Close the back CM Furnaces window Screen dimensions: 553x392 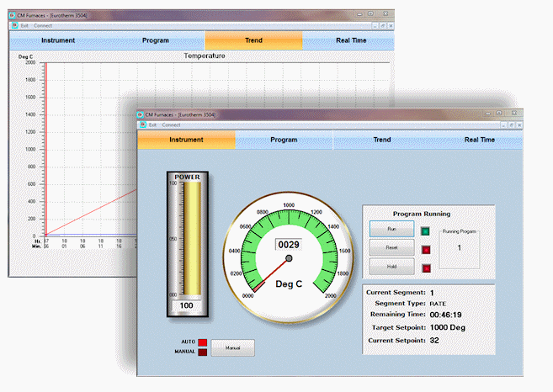pos(386,13)
